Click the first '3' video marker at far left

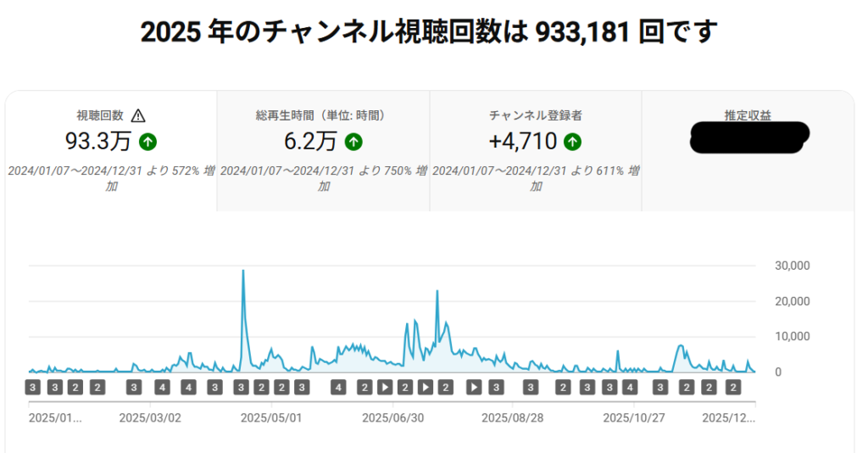(x=33, y=388)
